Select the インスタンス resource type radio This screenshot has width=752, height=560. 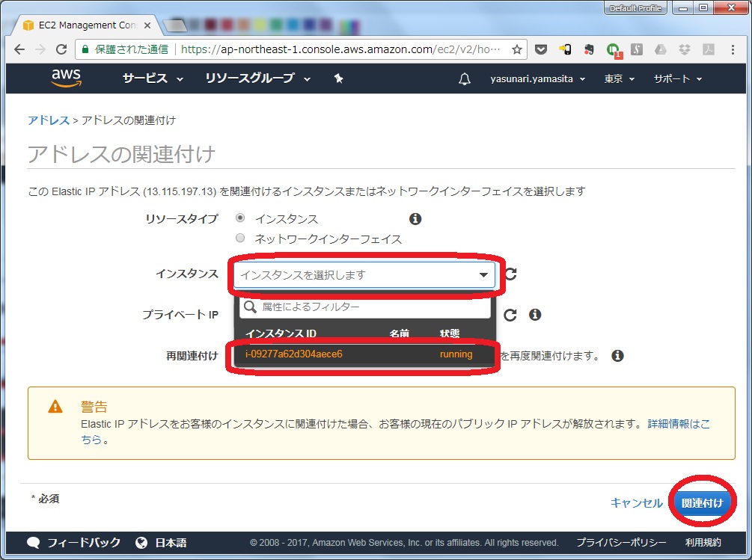[x=240, y=218]
